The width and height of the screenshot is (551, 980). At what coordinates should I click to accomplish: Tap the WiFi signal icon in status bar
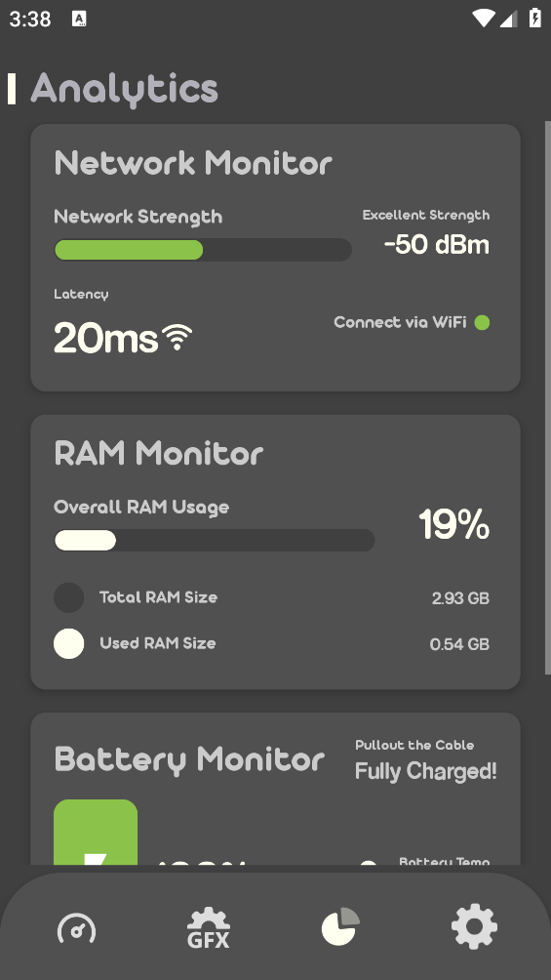pos(484,19)
